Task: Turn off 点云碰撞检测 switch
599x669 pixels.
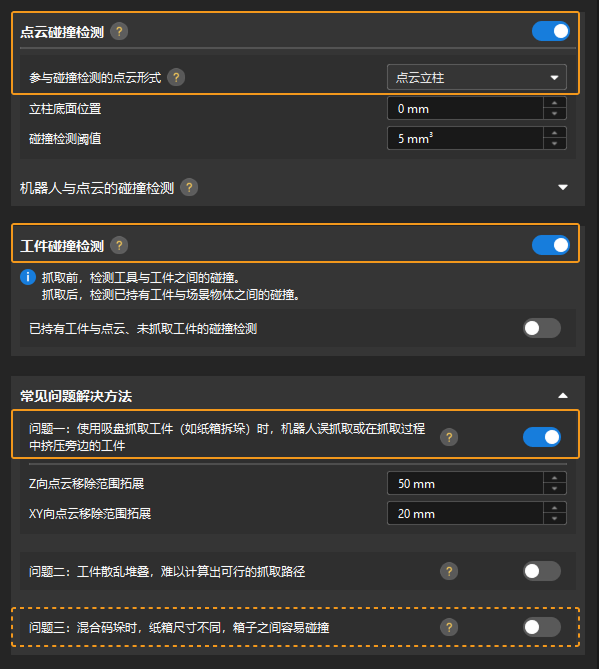Action: click(x=550, y=32)
